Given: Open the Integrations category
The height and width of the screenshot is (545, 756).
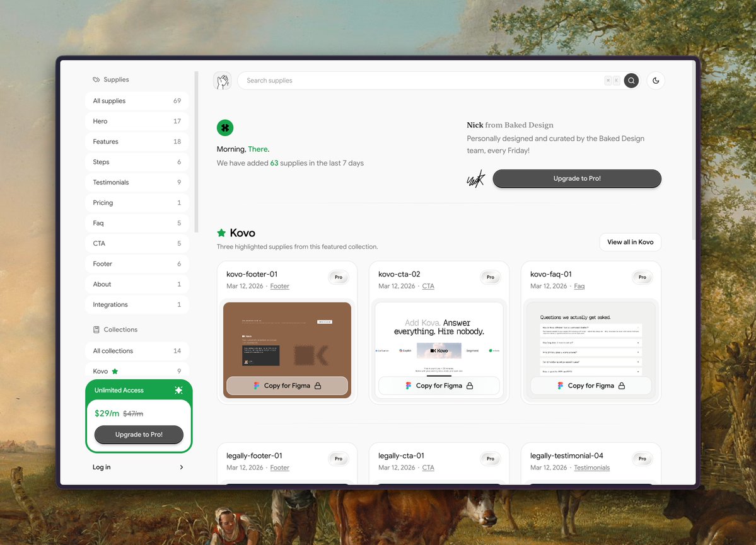Looking at the screenshot, I should [x=137, y=304].
